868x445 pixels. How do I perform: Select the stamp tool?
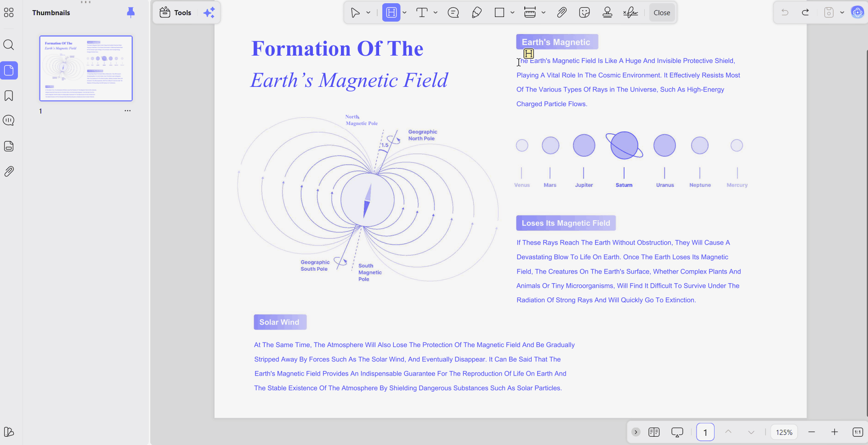click(607, 13)
